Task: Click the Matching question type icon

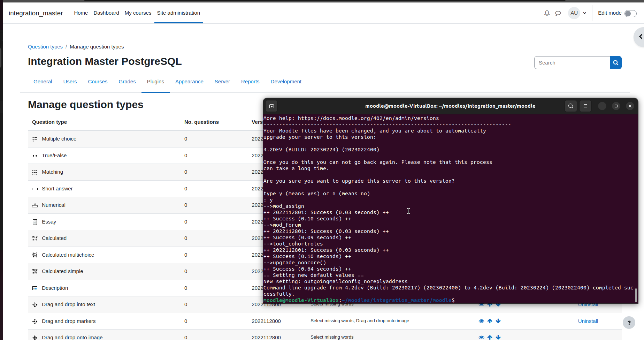Action: [x=35, y=172]
